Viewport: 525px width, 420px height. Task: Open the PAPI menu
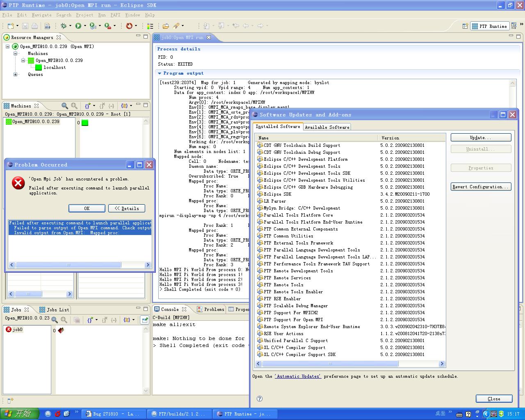tap(115, 15)
